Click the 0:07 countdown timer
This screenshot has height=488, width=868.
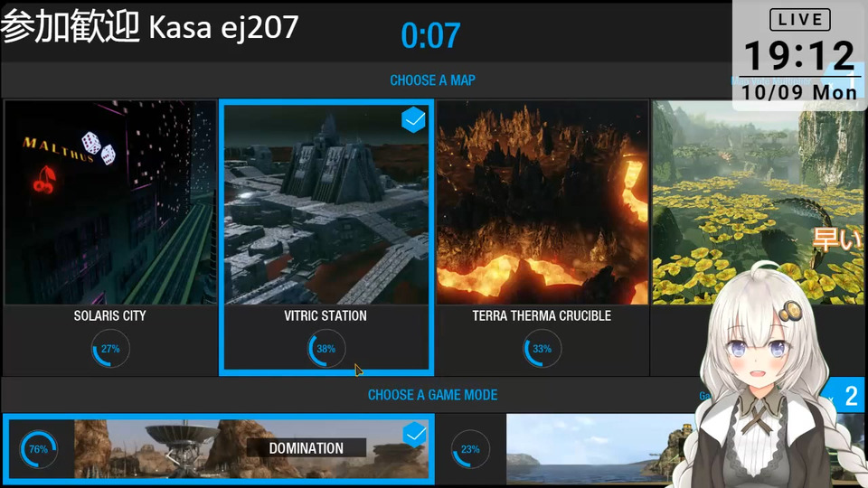point(430,35)
